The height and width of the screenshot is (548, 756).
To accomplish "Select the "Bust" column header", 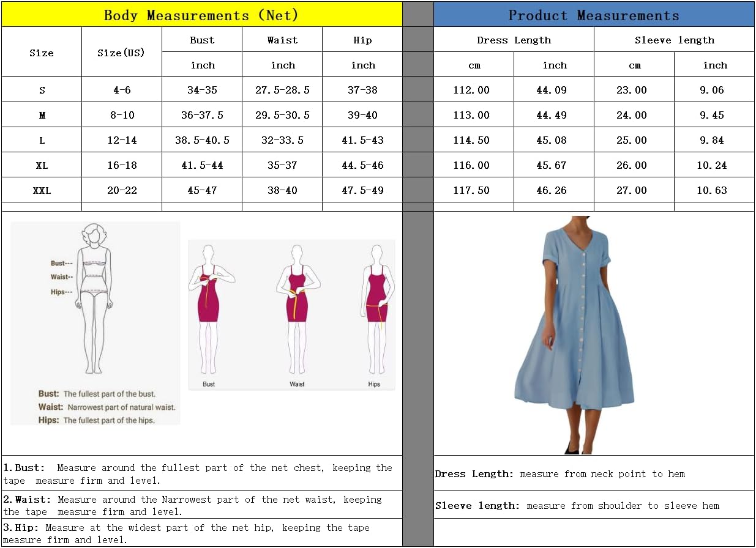I will [x=202, y=40].
